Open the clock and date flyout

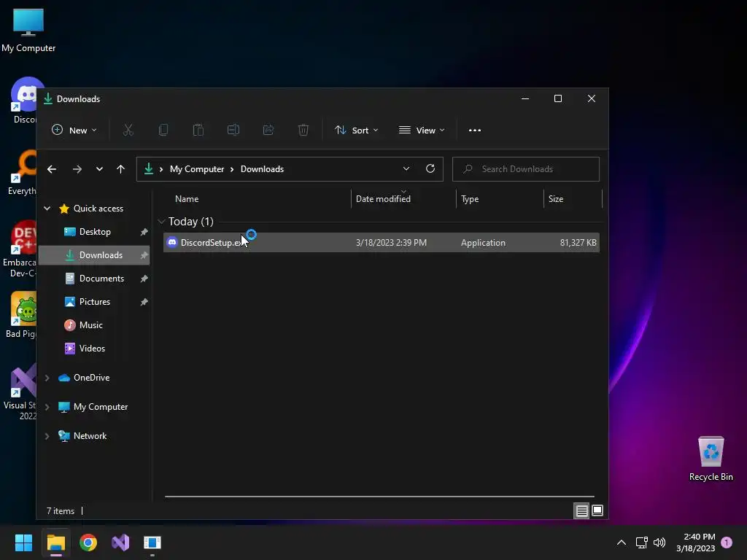(x=695, y=542)
